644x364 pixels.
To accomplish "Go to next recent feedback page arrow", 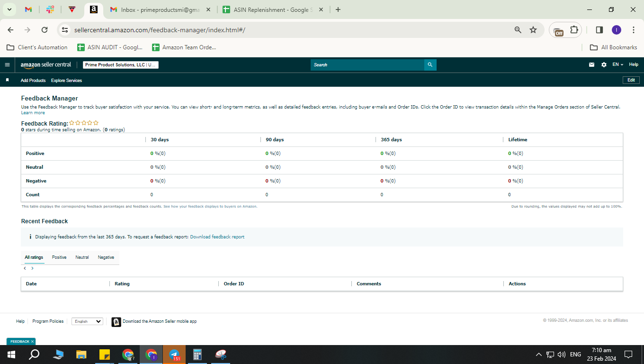I will (32, 268).
